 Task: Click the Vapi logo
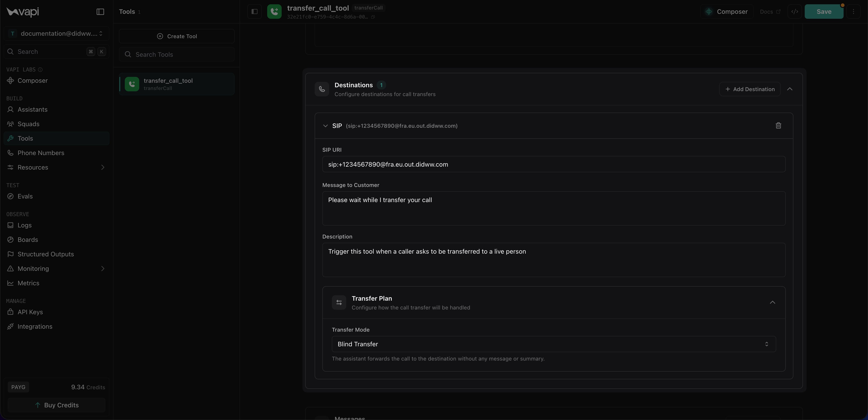23,12
